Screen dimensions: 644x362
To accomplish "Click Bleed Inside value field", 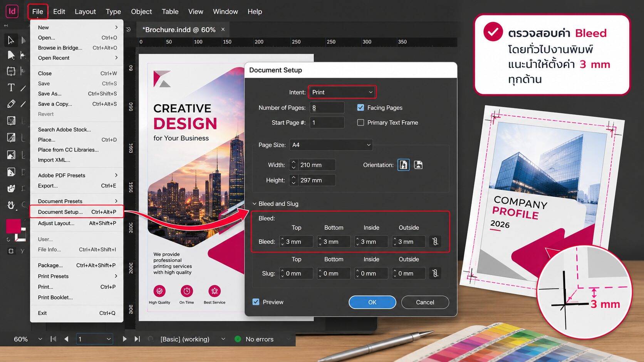I will click(x=371, y=242).
